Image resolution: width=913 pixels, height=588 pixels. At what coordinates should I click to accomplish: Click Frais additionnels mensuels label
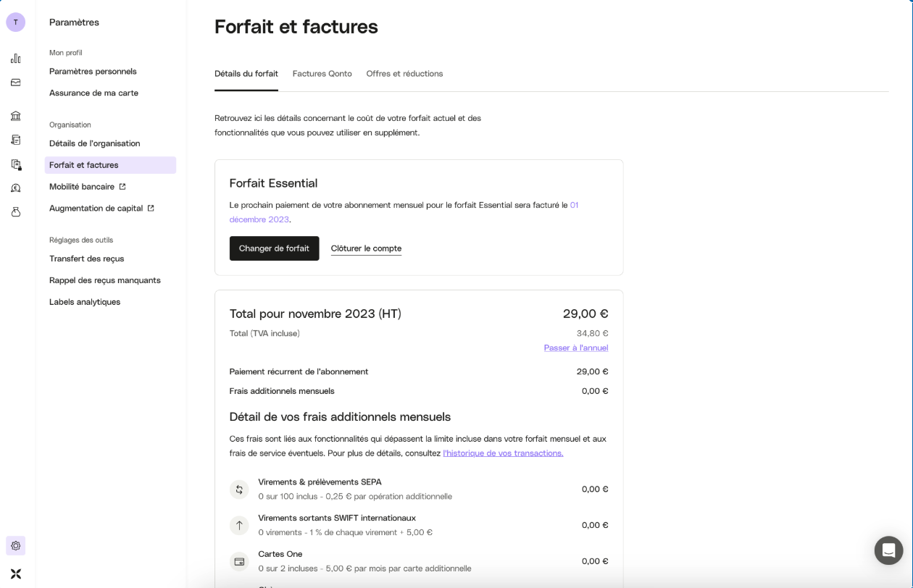coord(282,391)
